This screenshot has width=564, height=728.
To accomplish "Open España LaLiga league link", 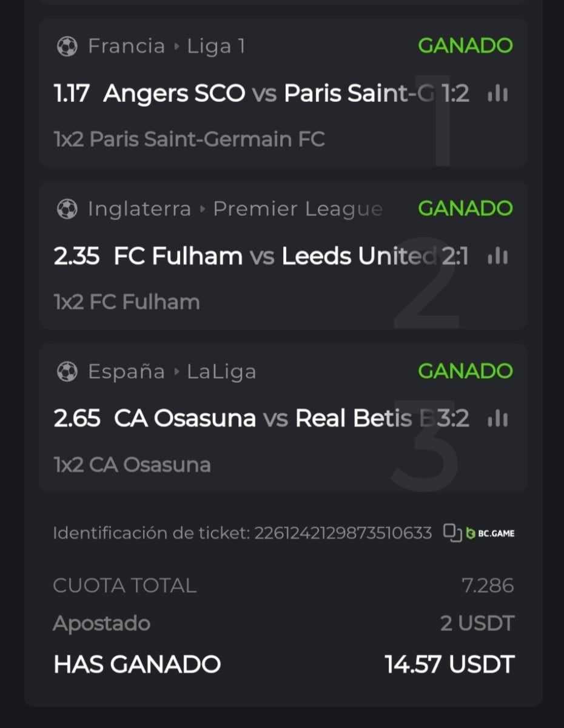I will click(x=172, y=371).
